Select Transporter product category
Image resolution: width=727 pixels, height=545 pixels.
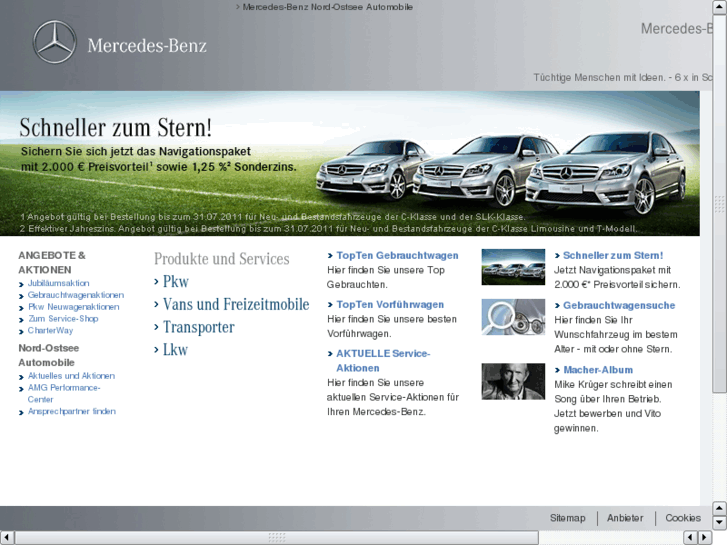point(198,327)
